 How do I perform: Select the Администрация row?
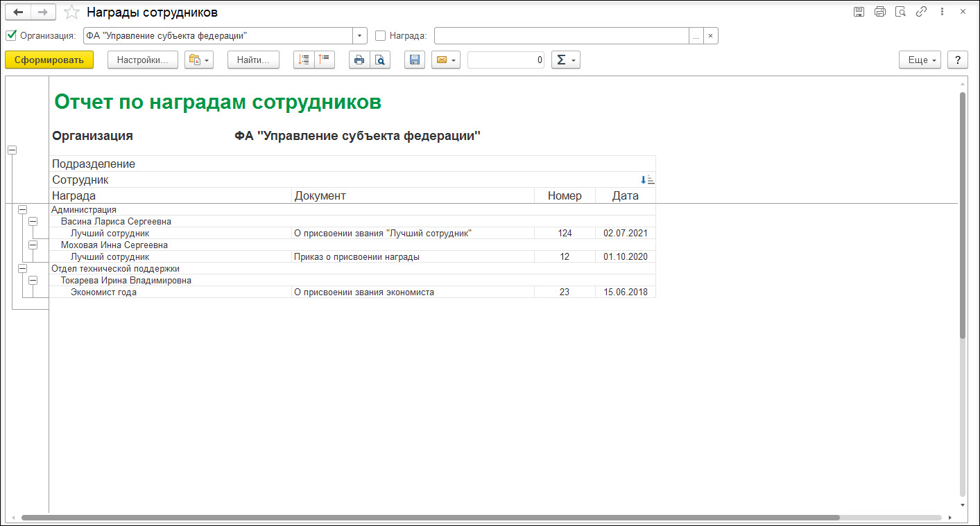(352, 209)
